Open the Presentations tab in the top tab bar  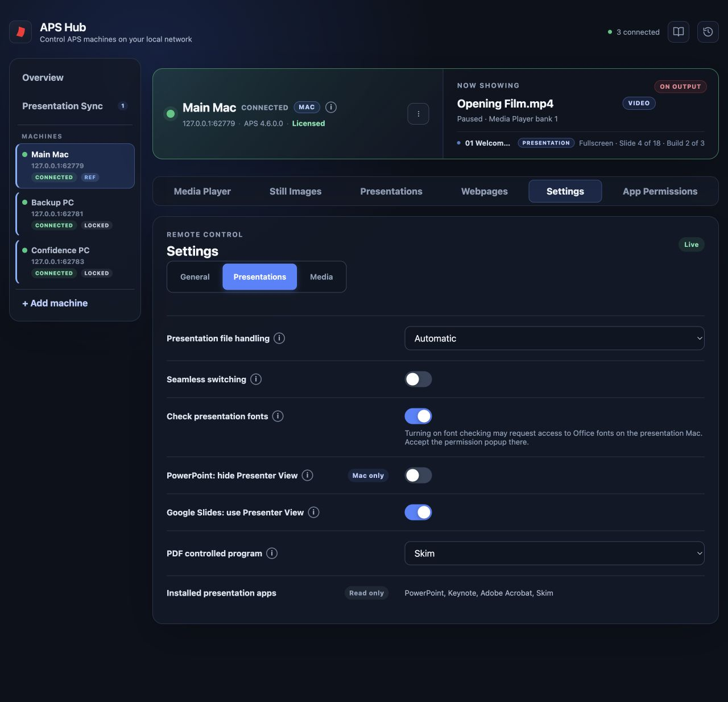pyautogui.click(x=391, y=191)
